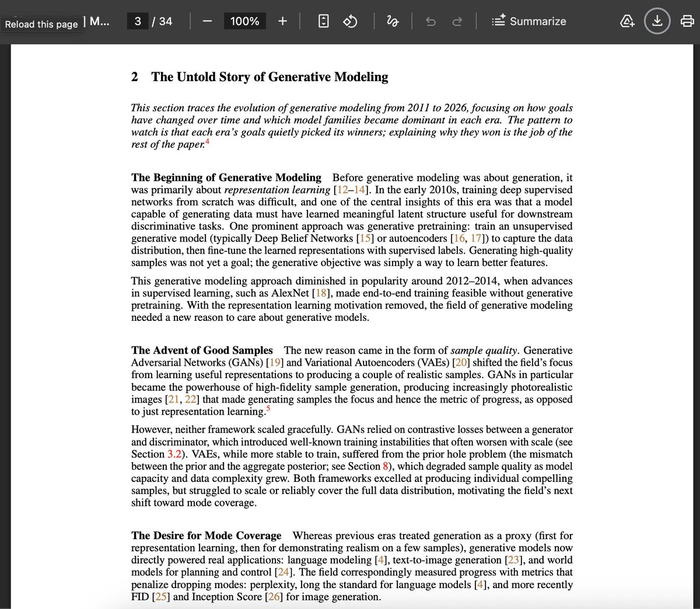700x609 pixels.
Task: Follow citation 15 for Deep Belief Networks
Action: coord(366,238)
